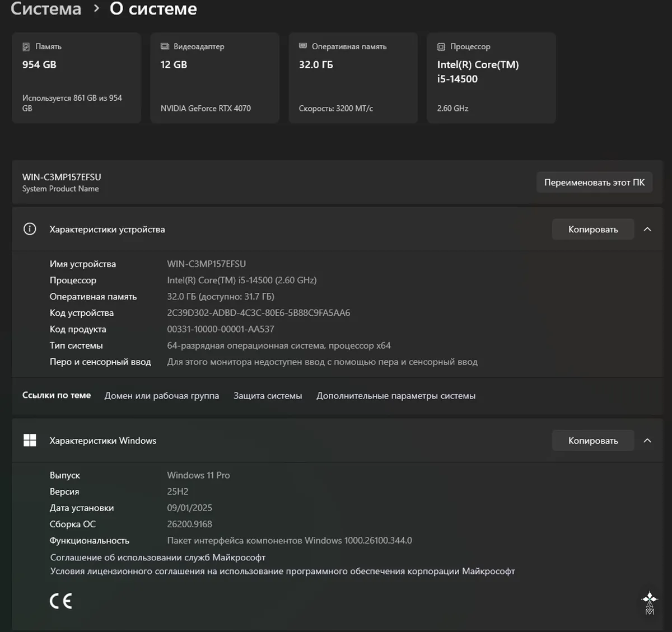This screenshot has height=632, width=672.
Task: Click the Windows logo next to Характеристики Windows
Action: click(30, 441)
